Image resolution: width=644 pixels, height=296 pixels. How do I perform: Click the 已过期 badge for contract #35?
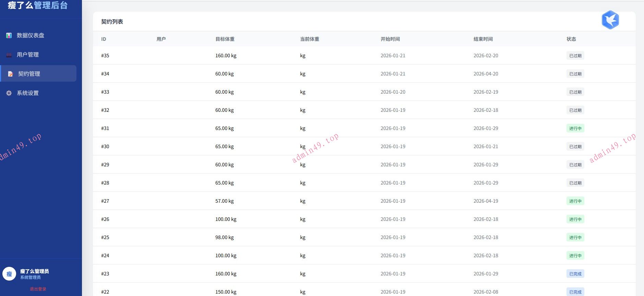click(575, 56)
